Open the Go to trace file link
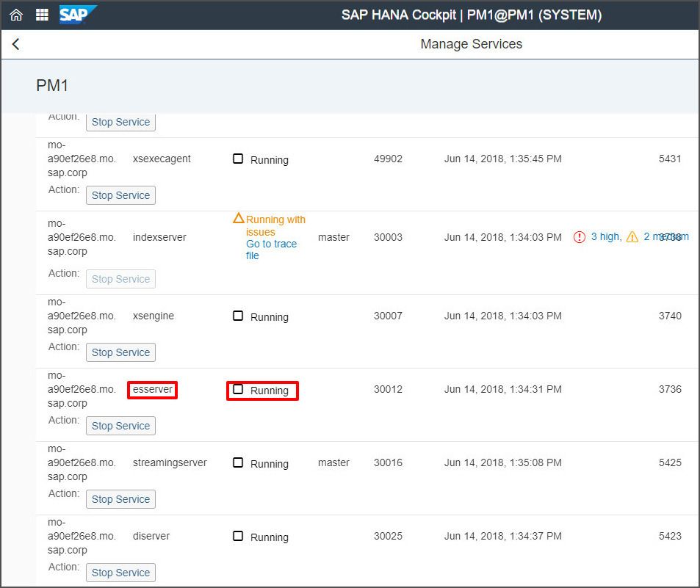The height and width of the screenshot is (588, 700). pyautogui.click(x=271, y=250)
